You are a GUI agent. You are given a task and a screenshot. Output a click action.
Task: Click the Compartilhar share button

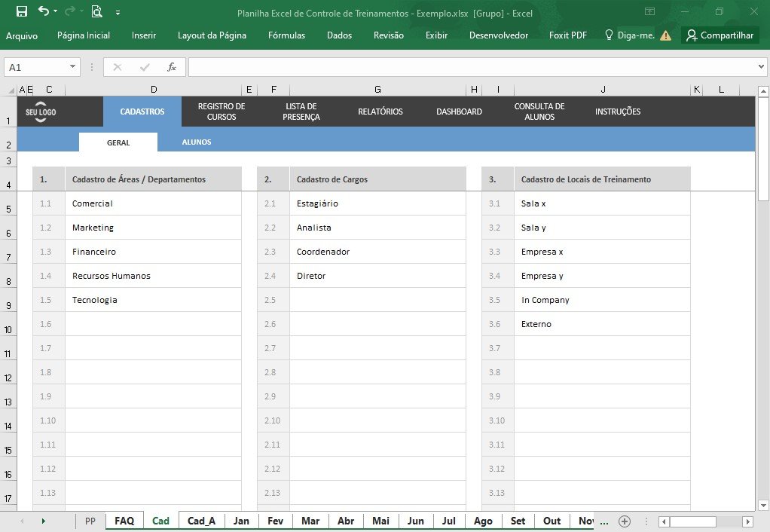tap(720, 35)
